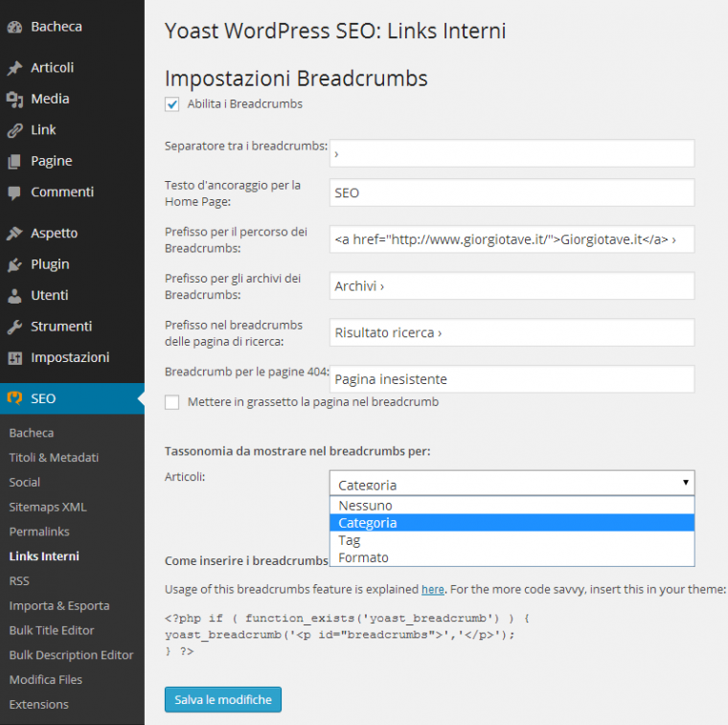This screenshot has height=725, width=728.
Task: Click the Yoast SEO menu icon
Action: point(15,398)
